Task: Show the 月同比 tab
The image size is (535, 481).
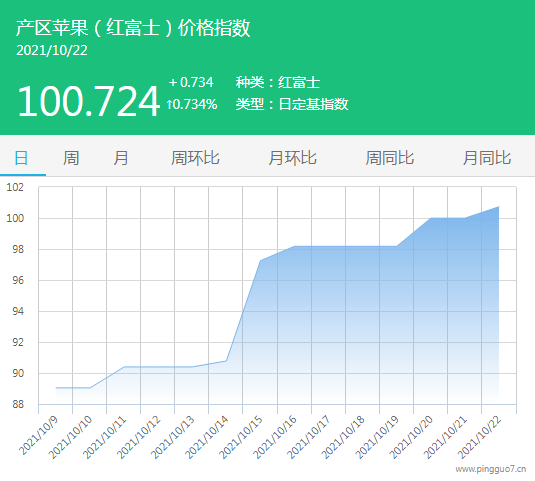Action: point(487,158)
